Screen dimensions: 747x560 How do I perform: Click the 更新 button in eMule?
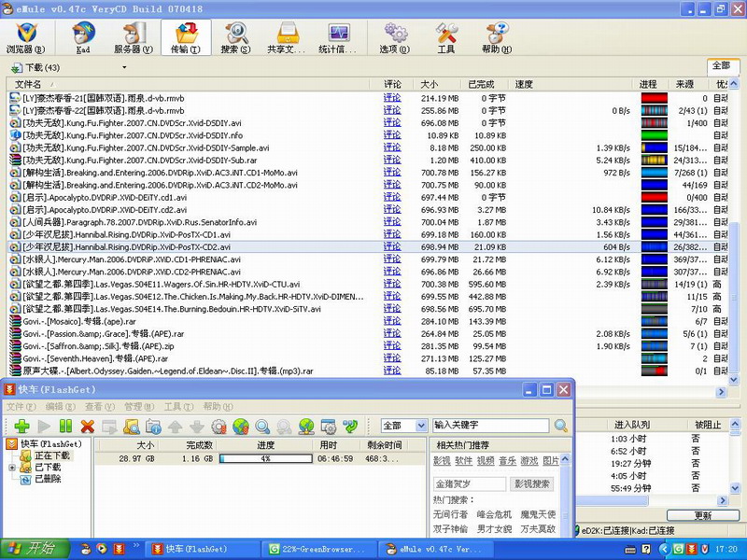pyautogui.click(x=703, y=515)
